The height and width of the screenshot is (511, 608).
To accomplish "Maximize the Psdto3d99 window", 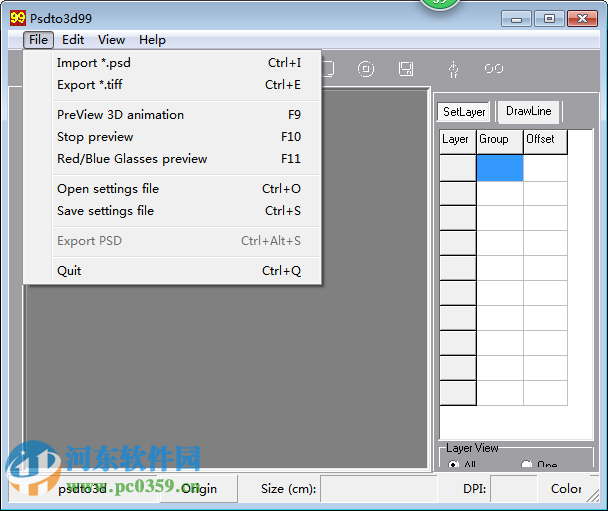I will click(x=549, y=18).
